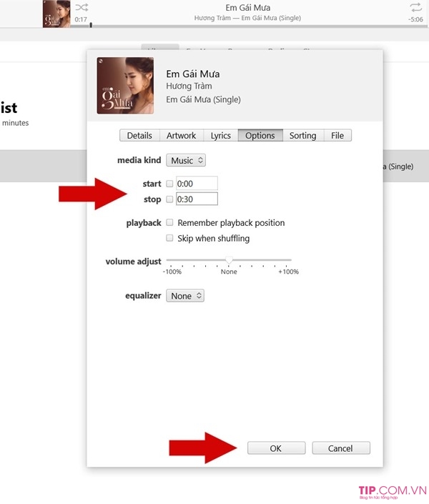Click elapsed time 0:17 in player
The height and width of the screenshot is (504, 429).
pyautogui.click(x=81, y=19)
